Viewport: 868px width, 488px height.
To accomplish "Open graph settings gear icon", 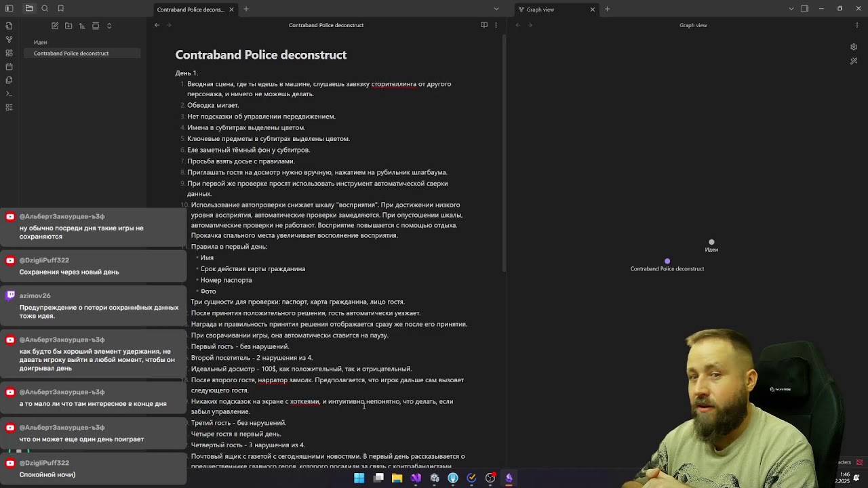I will click(854, 47).
